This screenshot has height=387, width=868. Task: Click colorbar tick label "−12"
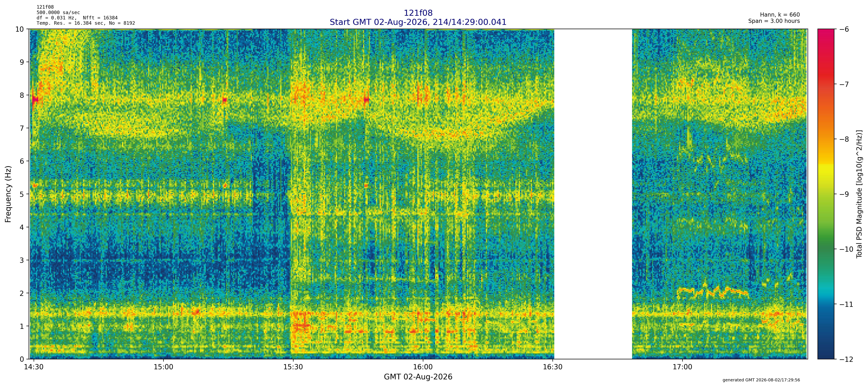[x=846, y=359]
